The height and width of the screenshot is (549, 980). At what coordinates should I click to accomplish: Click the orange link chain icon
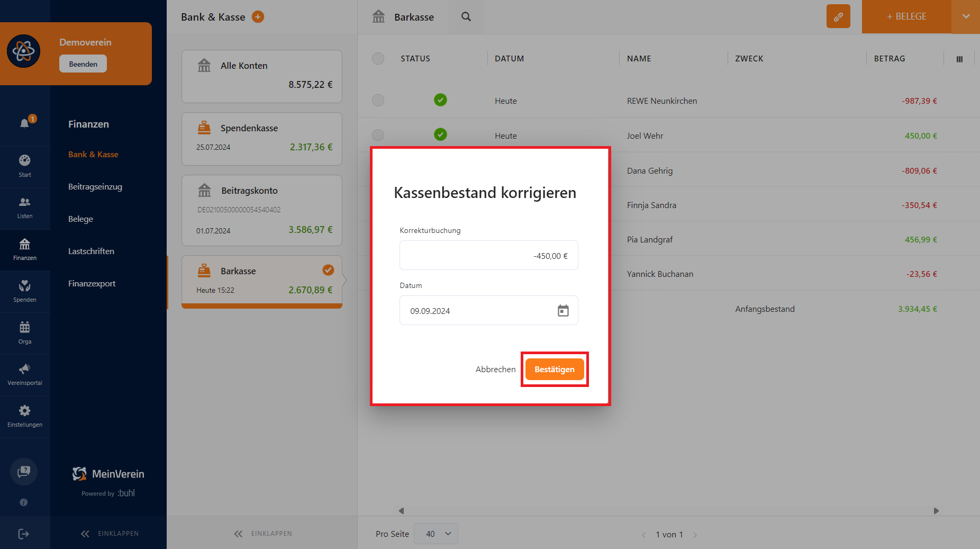click(838, 16)
